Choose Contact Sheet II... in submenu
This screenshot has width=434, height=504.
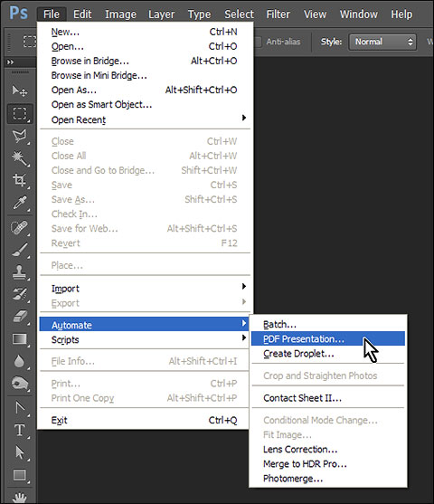point(328,398)
